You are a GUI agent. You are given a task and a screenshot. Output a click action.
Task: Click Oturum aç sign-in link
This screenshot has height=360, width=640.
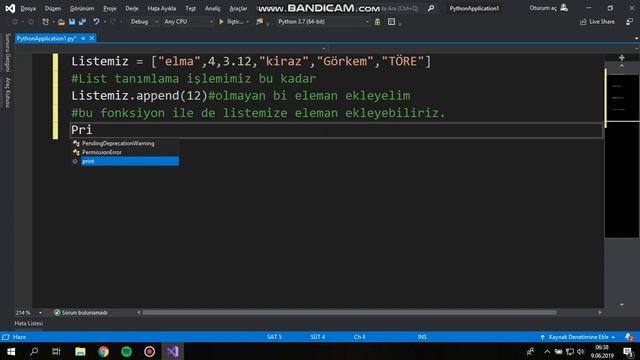(543, 8)
